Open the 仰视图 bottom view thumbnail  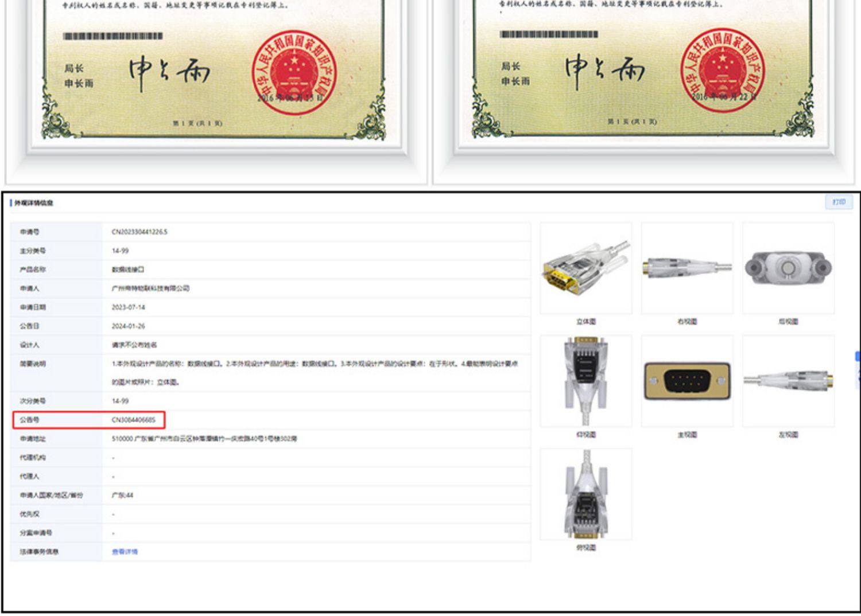click(586, 381)
